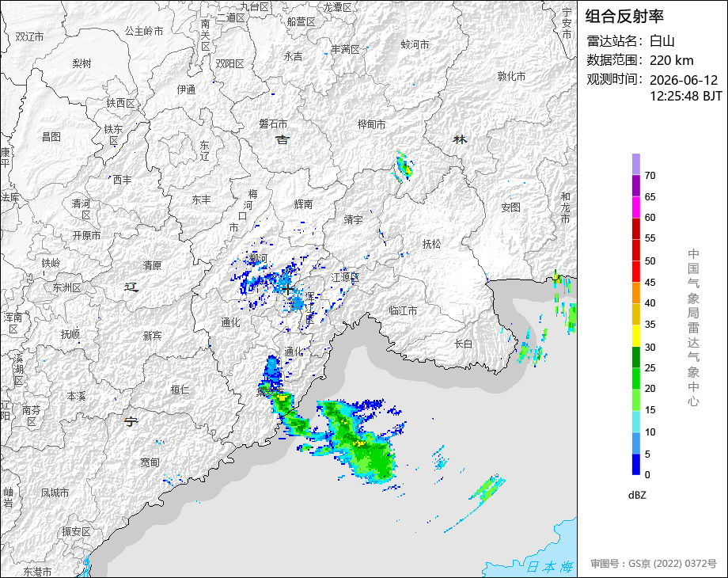The width and height of the screenshot is (728, 578).
Task: Click the 永吉 map label
Action: 293,56
